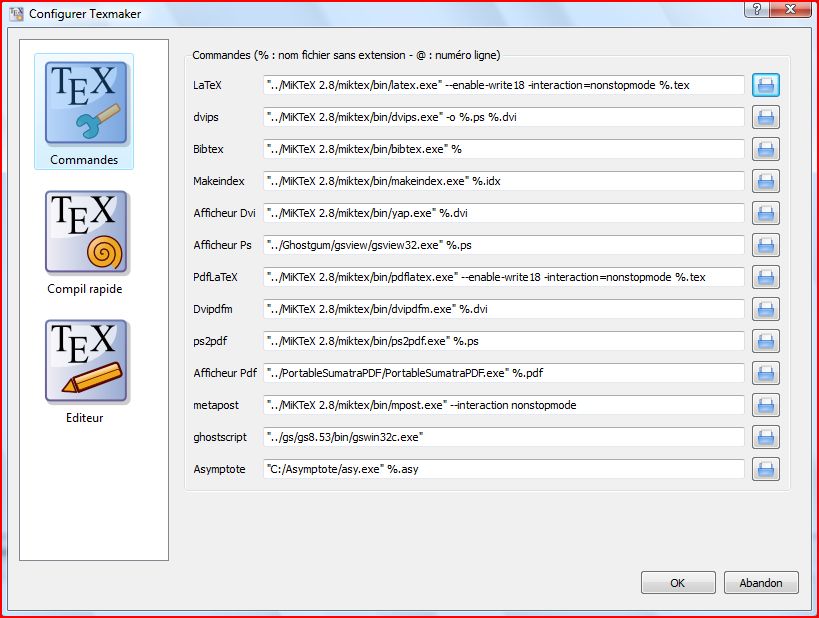Click the Commandes label under the icon
Screen dimensions: 819x618
84,160
